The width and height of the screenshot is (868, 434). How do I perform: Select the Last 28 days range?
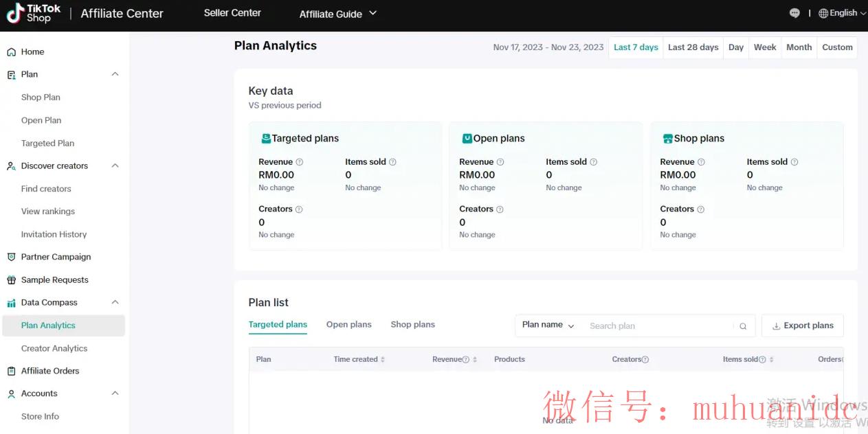[x=693, y=47]
